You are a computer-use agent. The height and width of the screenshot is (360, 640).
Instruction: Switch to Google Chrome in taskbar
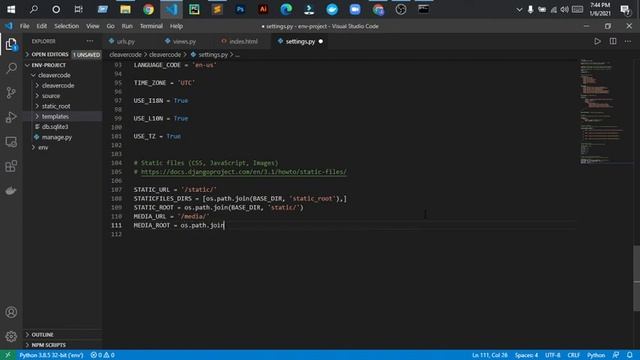pyautogui.click(x=148, y=9)
